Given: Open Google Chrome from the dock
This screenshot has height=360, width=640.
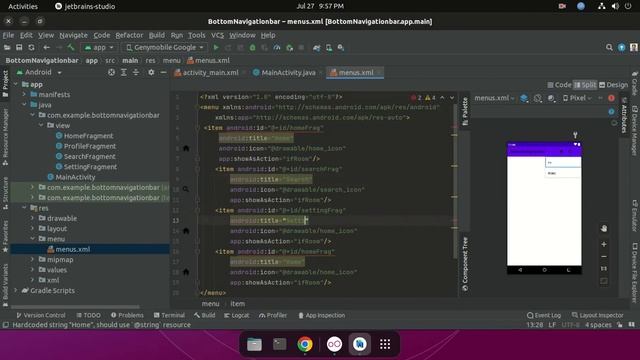Looking at the screenshot, I should coord(305,344).
